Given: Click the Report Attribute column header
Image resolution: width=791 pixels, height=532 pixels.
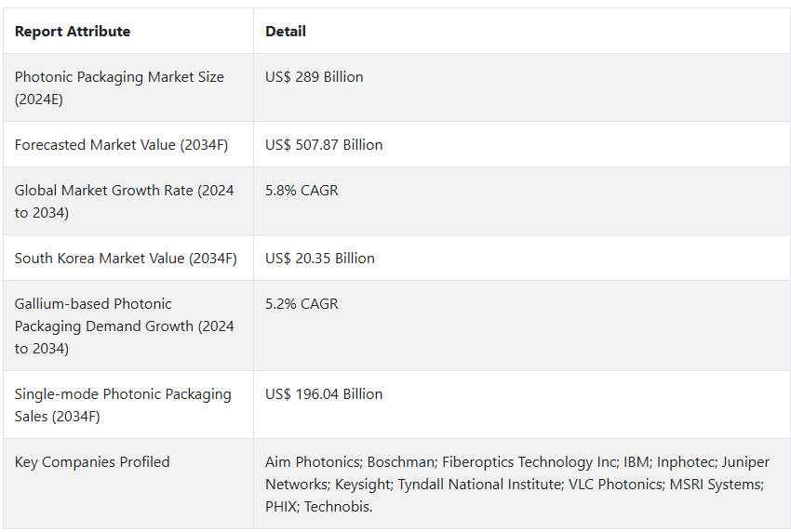Looking at the screenshot, I should coord(73,32).
